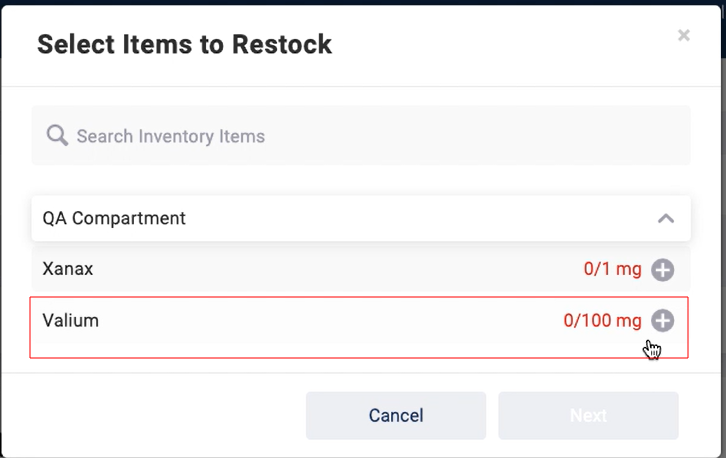Add Valium using its plus icon
Image resolution: width=726 pixels, height=458 pixels.
point(662,321)
